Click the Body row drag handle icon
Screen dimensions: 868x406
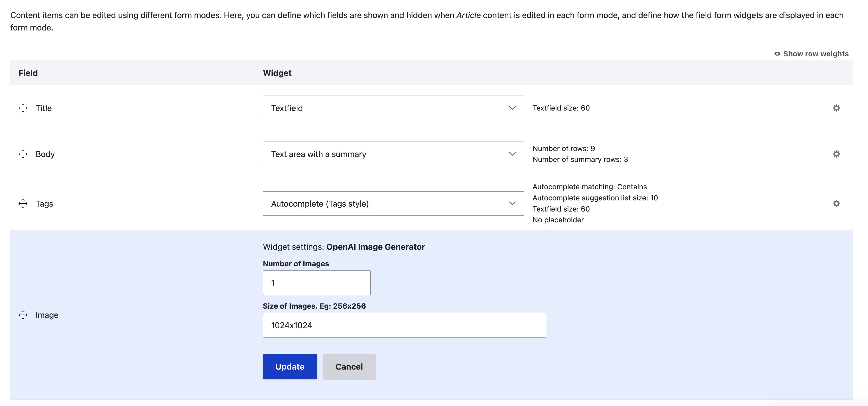click(x=23, y=154)
